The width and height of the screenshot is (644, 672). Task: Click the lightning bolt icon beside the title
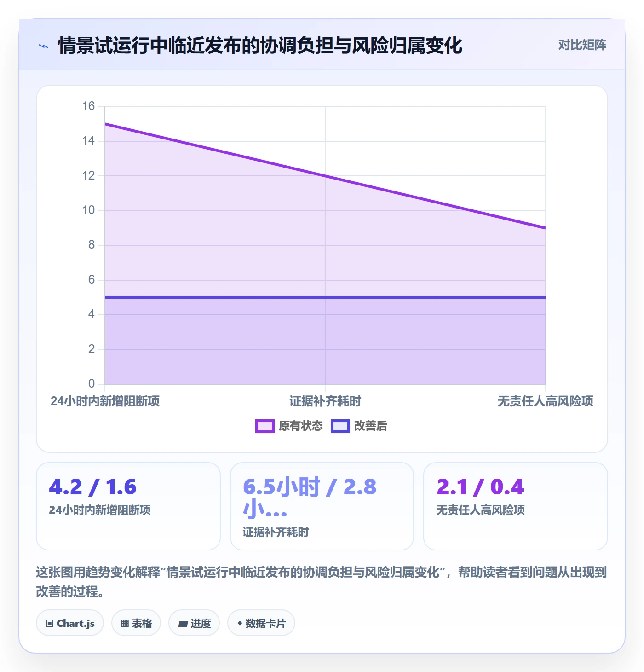pyautogui.click(x=44, y=46)
